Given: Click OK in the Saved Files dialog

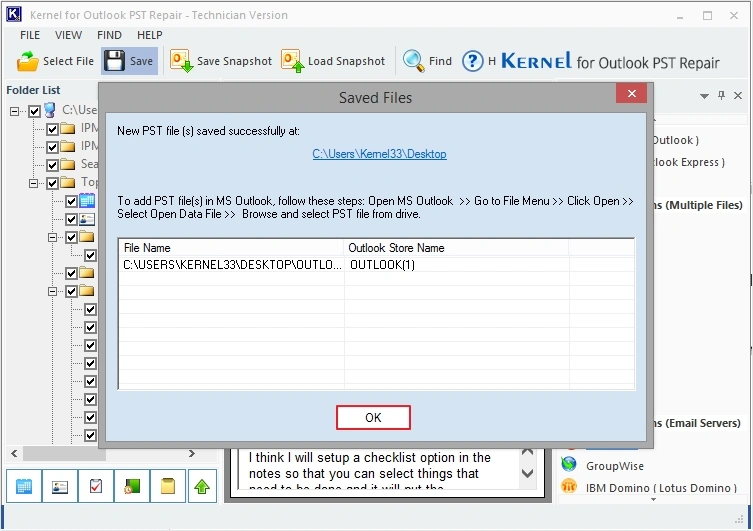Looking at the screenshot, I should 373,417.
